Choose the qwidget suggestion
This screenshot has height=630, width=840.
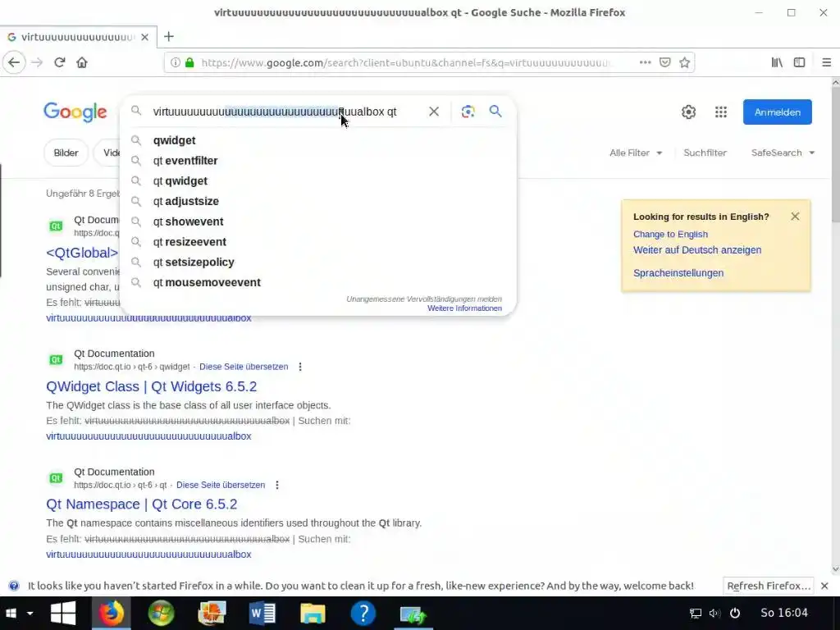coord(319,140)
